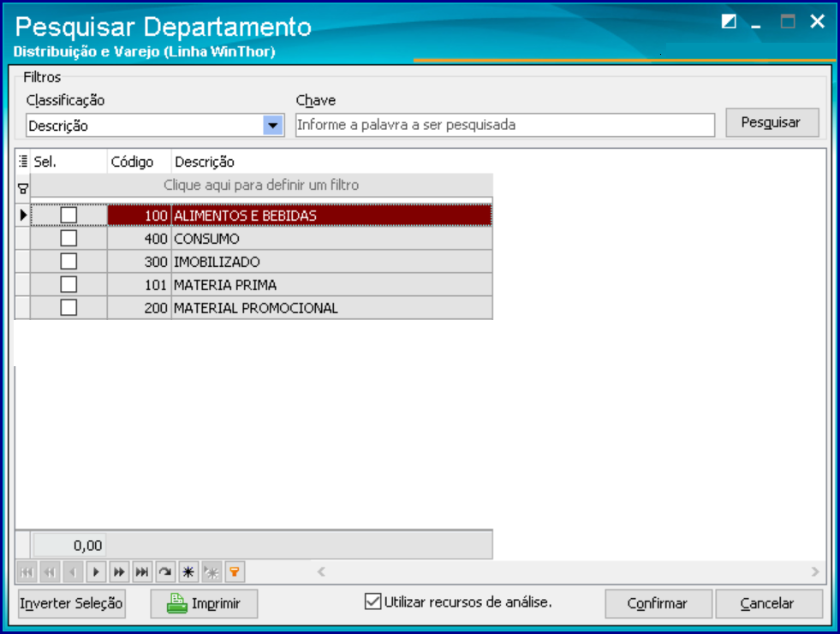840x634 pixels.
Task: Close the Pesquisar Departamento window
Action: pyautogui.click(x=818, y=21)
